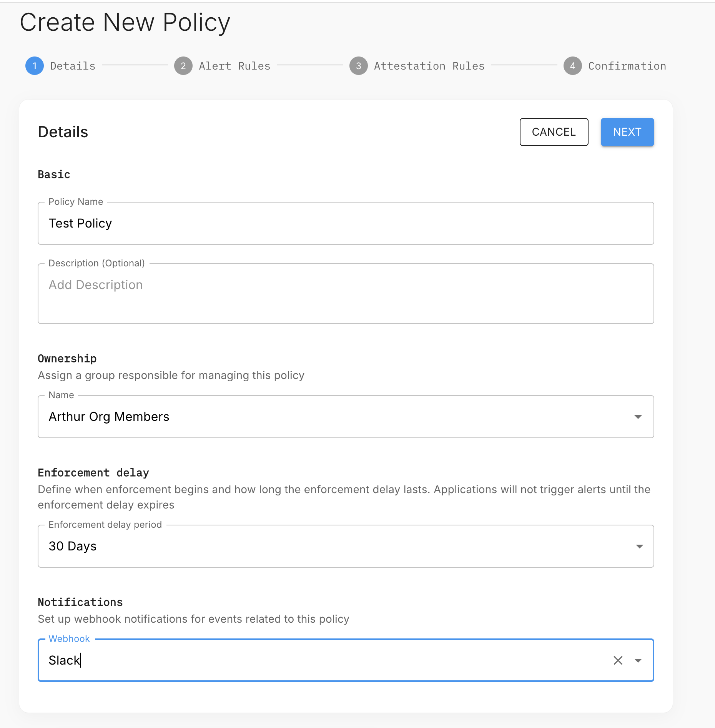
Task: Click the 'Define when enforcement begins' description text
Action: [344, 497]
